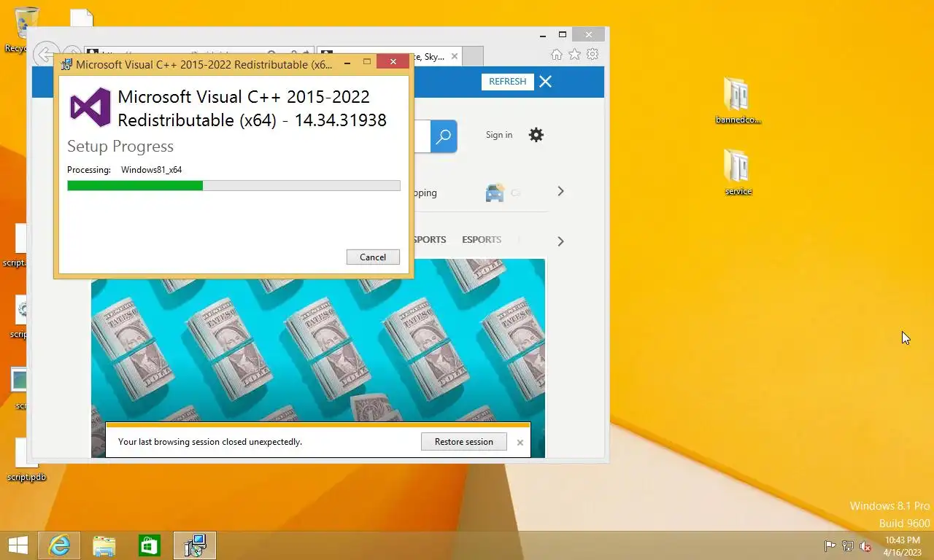Open the Internet Explorer Tools gear icon

point(593,55)
